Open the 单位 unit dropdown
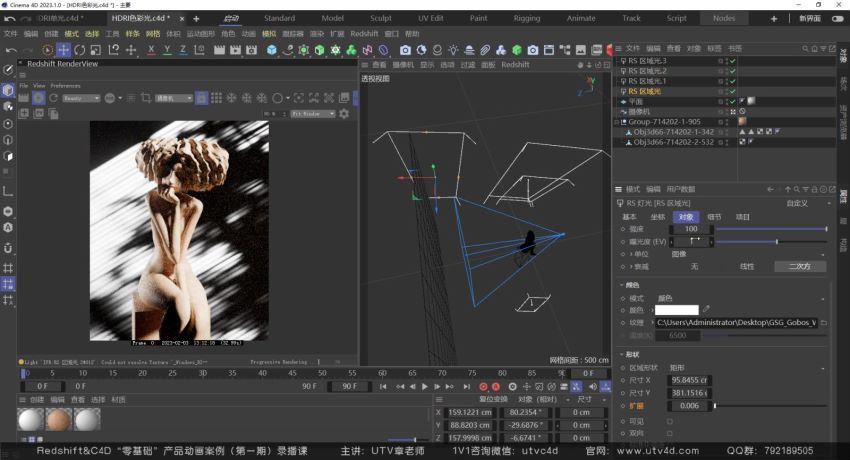850x460 pixels. coord(749,254)
